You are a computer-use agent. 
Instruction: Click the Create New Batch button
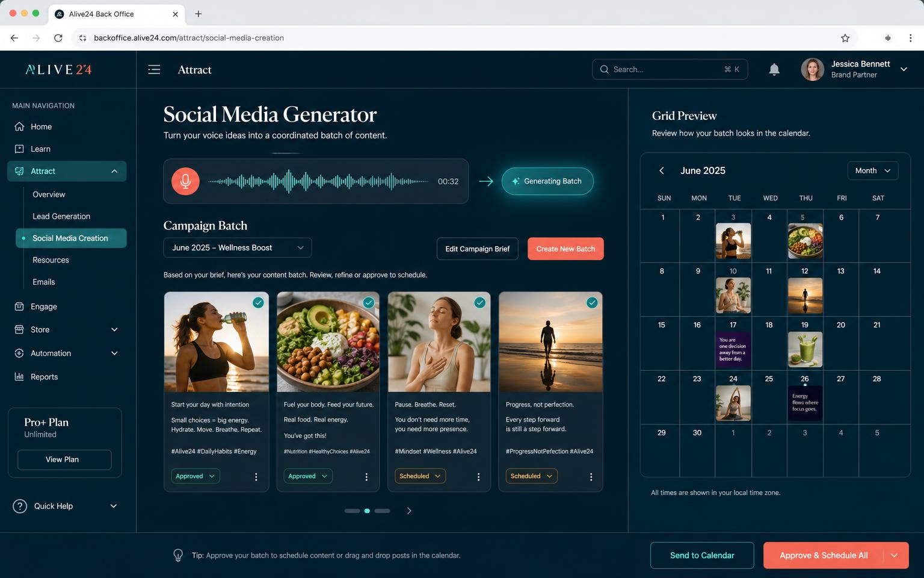click(x=565, y=249)
